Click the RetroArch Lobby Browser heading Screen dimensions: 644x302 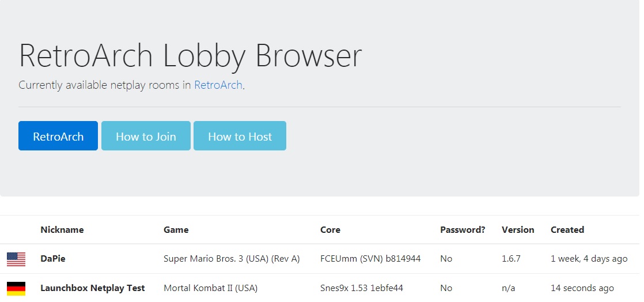tap(190, 56)
